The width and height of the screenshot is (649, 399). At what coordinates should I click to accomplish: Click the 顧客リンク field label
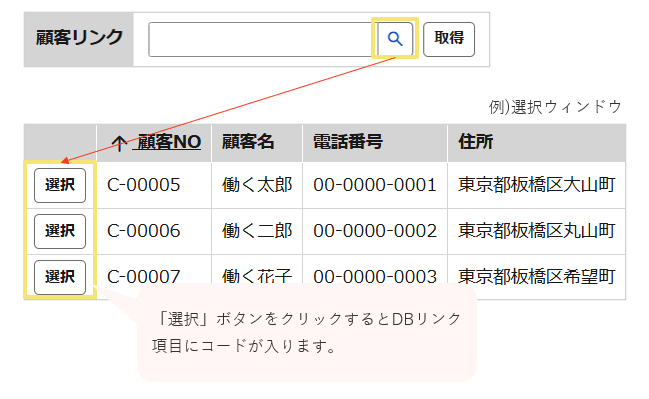(79, 38)
